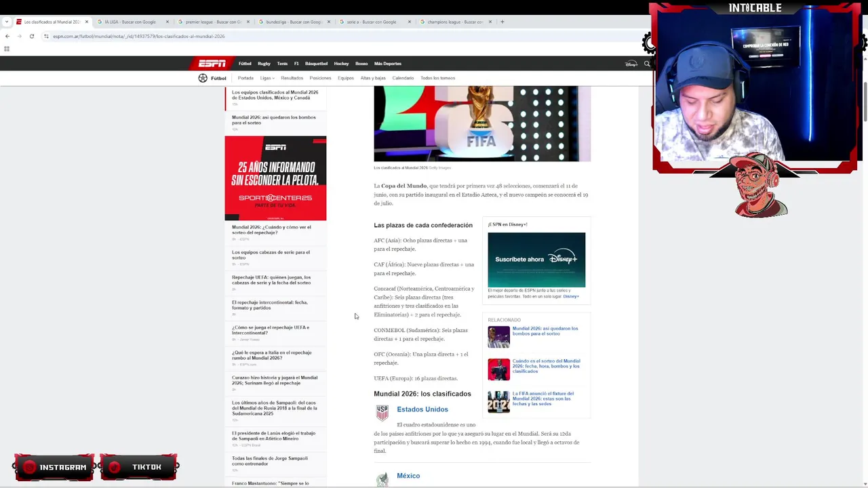868x488 pixels.
Task: Switch to the champions league search tab
Action: pos(456,22)
